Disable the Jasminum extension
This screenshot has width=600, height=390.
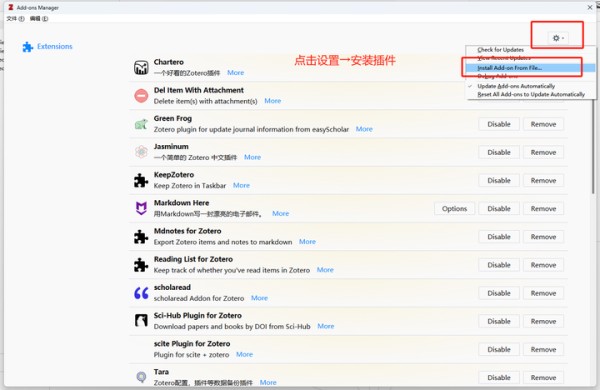[499, 152]
